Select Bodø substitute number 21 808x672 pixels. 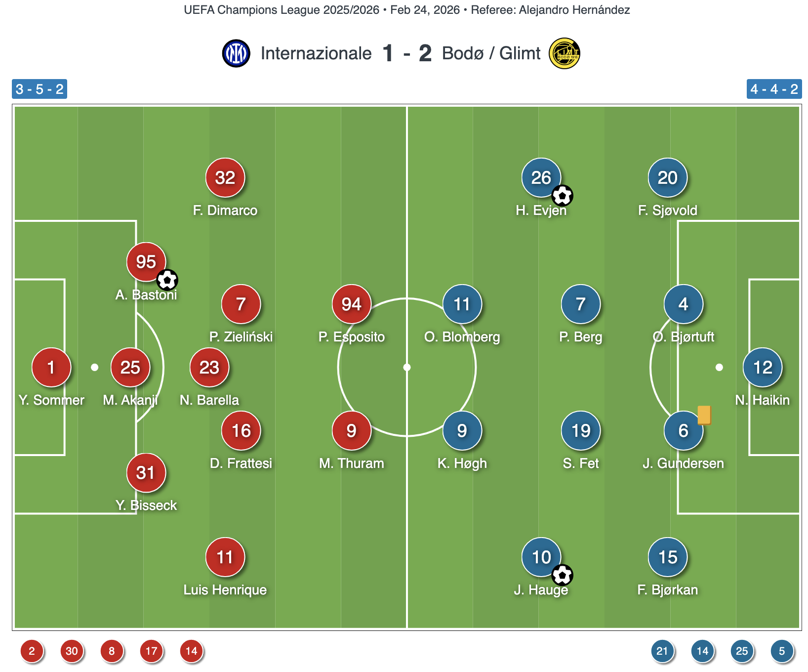pos(662,651)
